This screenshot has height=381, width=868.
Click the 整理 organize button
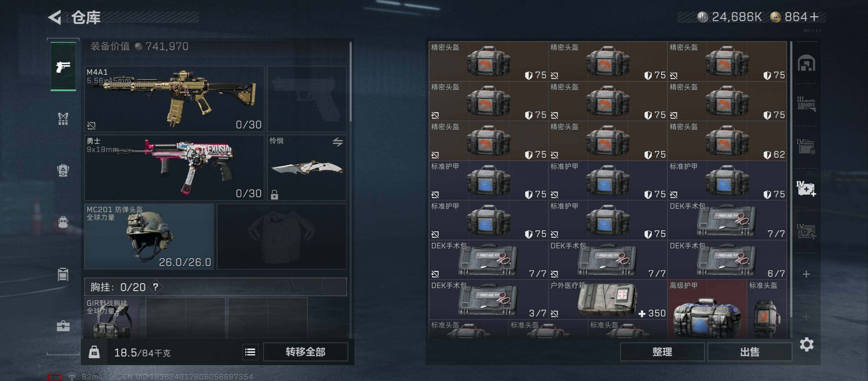pyautogui.click(x=662, y=352)
